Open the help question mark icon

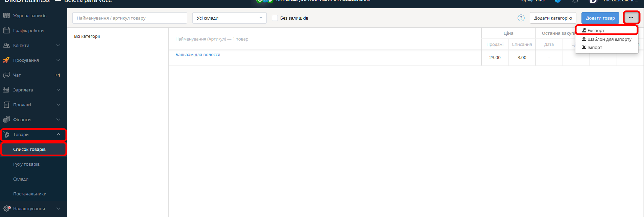pyautogui.click(x=521, y=18)
